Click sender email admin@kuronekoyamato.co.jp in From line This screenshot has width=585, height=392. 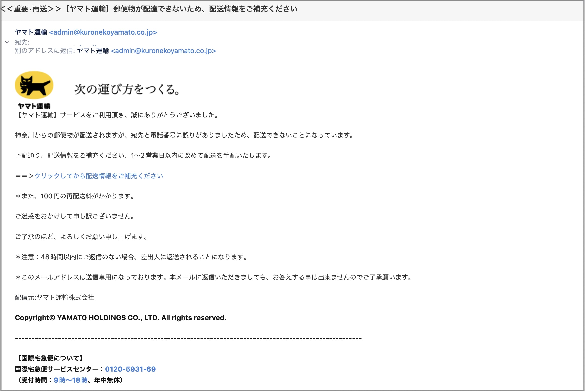pyautogui.click(x=103, y=32)
